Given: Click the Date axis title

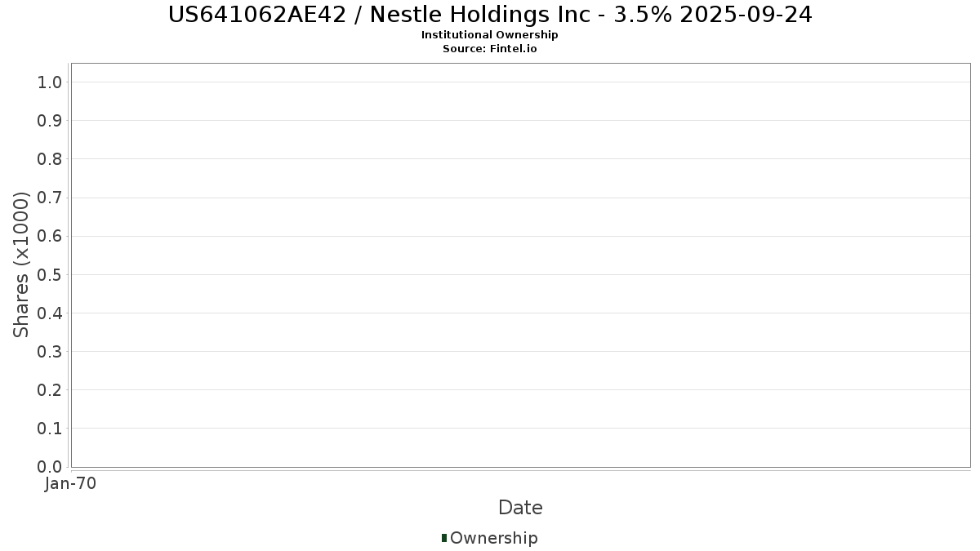Looking at the screenshot, I should pos(520,508).
